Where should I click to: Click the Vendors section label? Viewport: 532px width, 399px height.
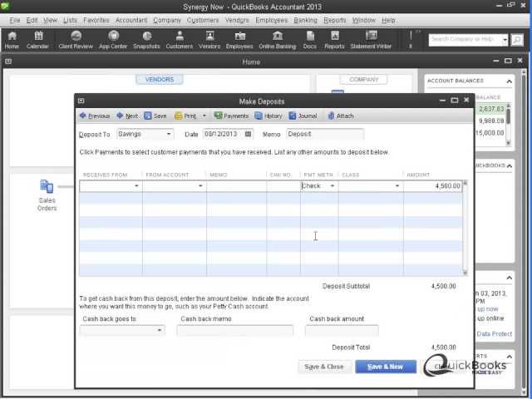click(160, 80)
